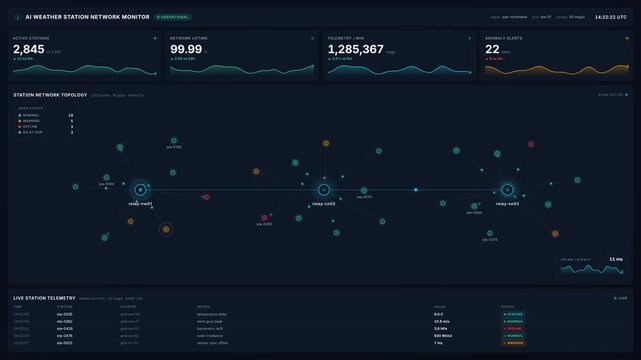This screenshot has height=360, width=641.
Task: Open the sta-0476 telemetry row
Action: click(320, 336)
